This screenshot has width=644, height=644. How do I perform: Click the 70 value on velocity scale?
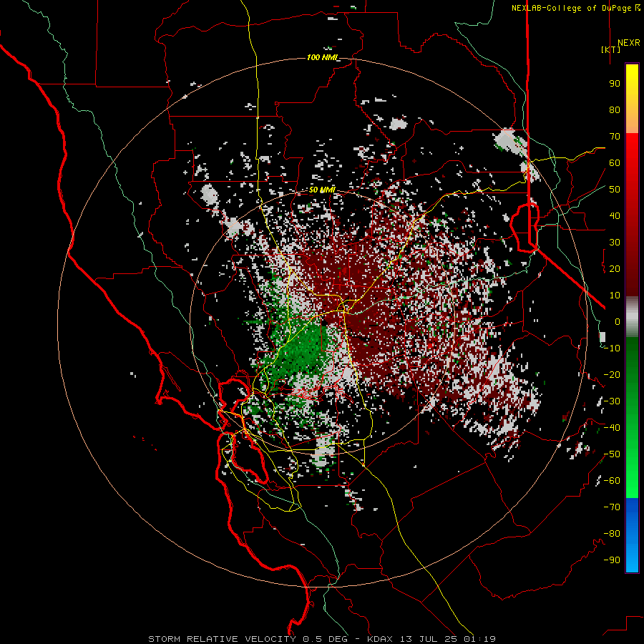(x=615, y=137)
